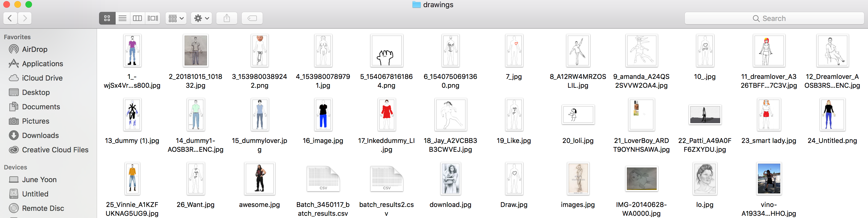Switch to column view
This screenshot has height=218, width=868.
(137, 18)
